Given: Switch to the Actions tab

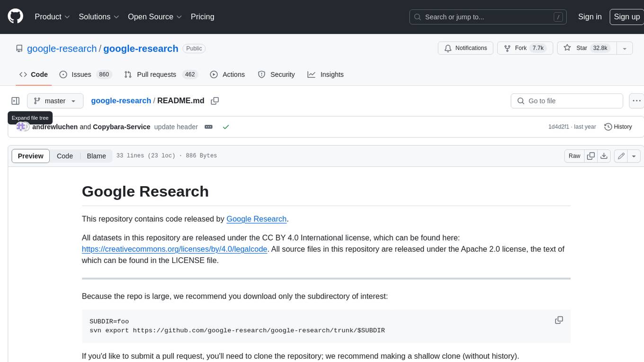Looking at the screenshot, I should (x=227, y=74).
